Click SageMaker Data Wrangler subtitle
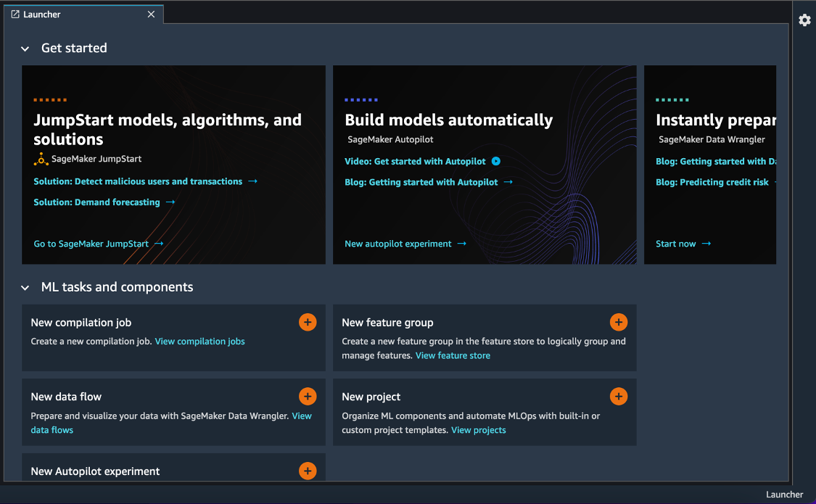 pos(712,139)
